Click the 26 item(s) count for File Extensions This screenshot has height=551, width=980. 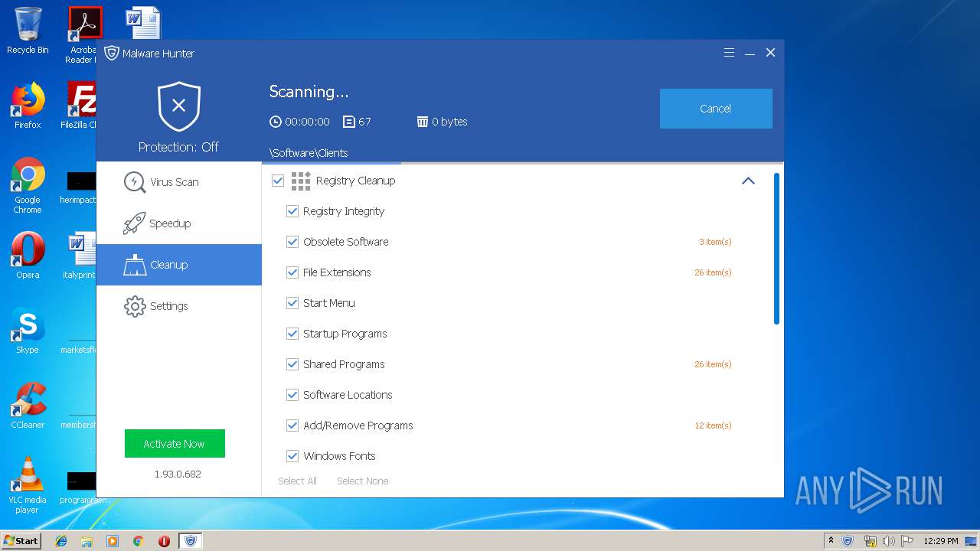[x=713, y=272]
